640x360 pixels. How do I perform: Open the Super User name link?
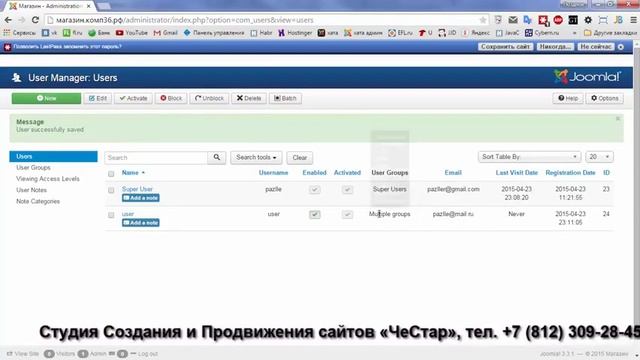(137, 189)
